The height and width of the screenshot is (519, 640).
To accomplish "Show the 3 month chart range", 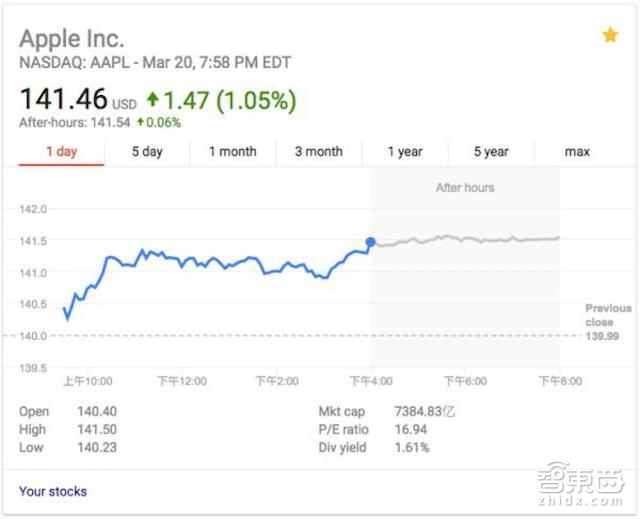I will point(319,152).
